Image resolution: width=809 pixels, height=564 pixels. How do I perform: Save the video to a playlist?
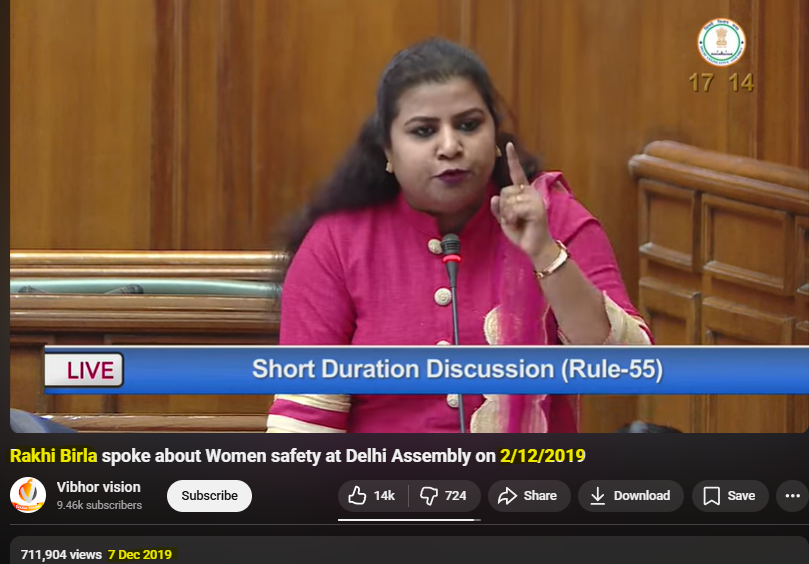tap(729, 496)
